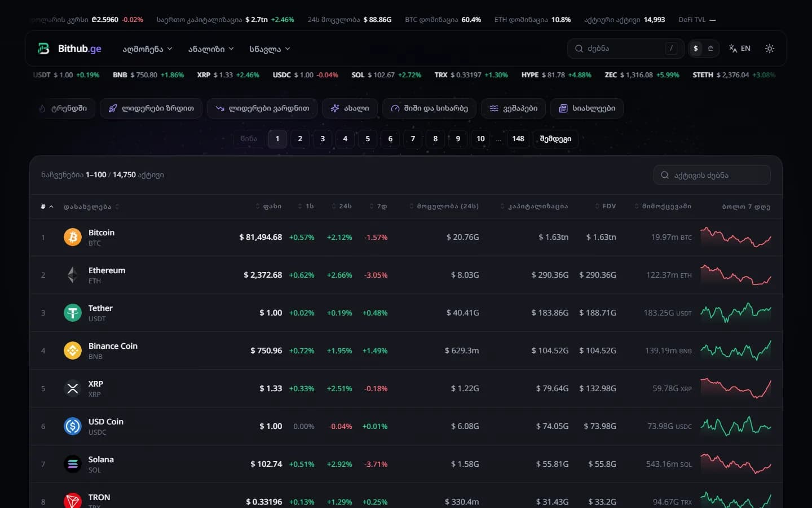Click the BNB ticker in price strip
Screen dimensions: 812x508
click(148, 75)
